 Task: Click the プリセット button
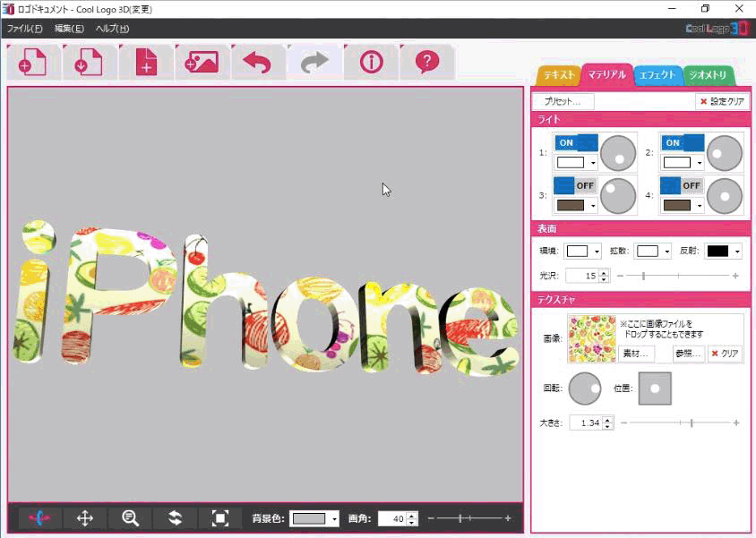563,101
